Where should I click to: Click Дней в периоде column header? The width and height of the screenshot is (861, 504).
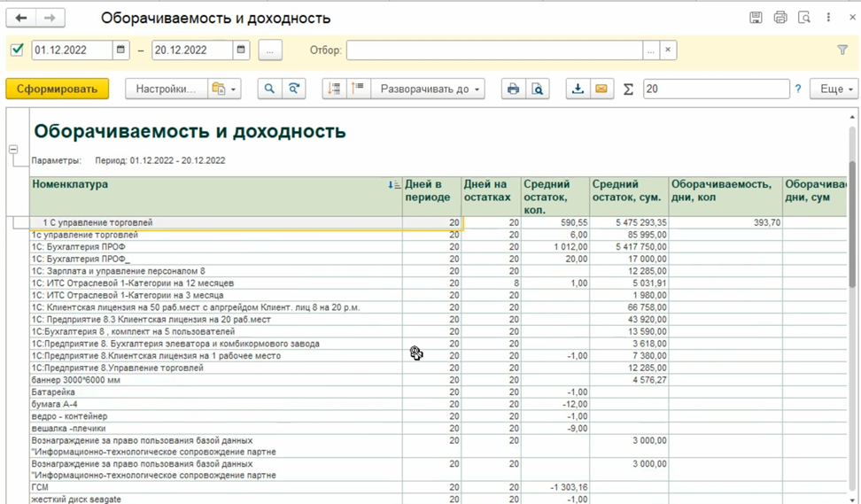431,196
